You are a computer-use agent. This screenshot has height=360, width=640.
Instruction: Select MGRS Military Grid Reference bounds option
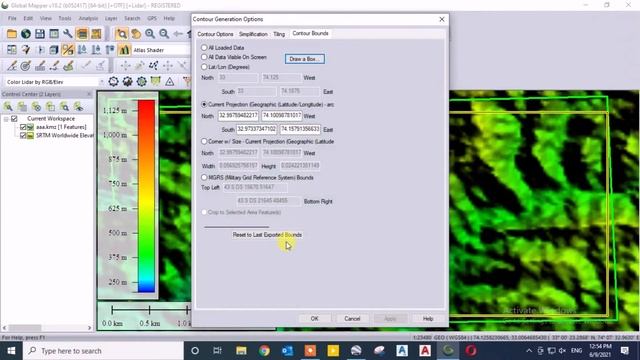point(204,178)
